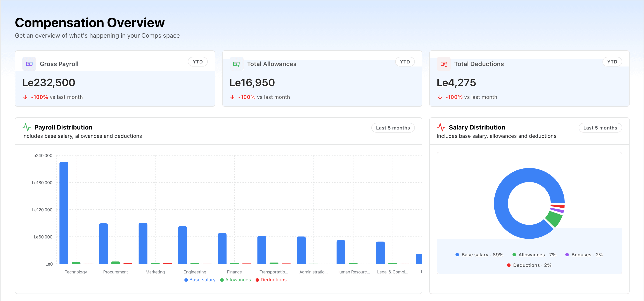The image size is (644, 301).
Task: Toggle Base salary 89% donut legend item
Action: pyautogui.click(x=479, y=255)
